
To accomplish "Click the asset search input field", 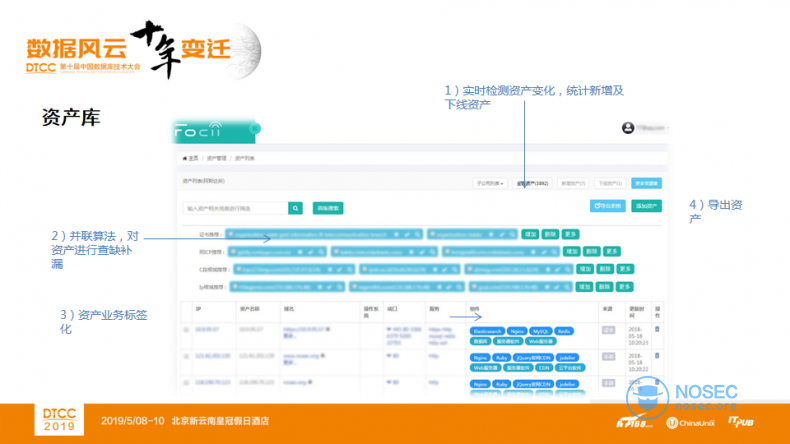I will pos(235,208).
